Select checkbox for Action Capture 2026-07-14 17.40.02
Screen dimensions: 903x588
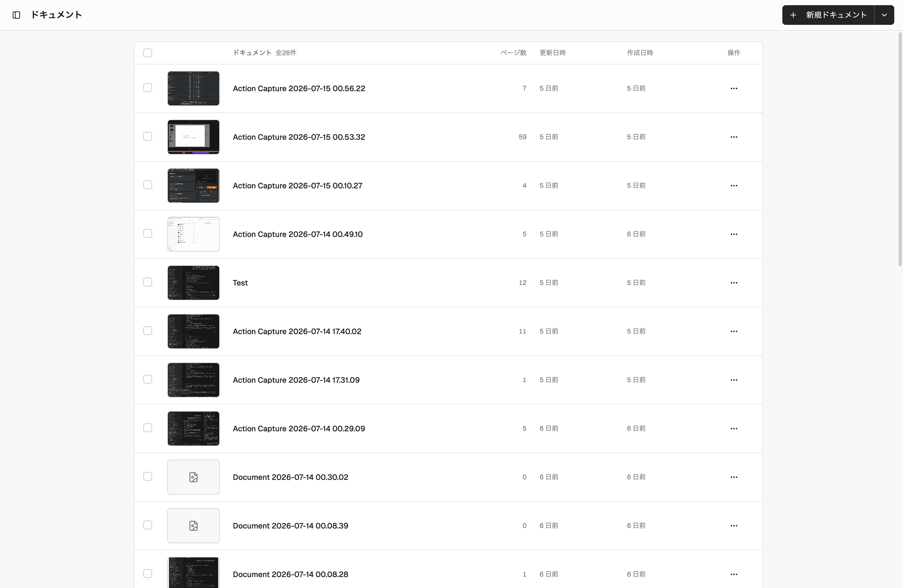pyautogui.click(x=148, y=331)
